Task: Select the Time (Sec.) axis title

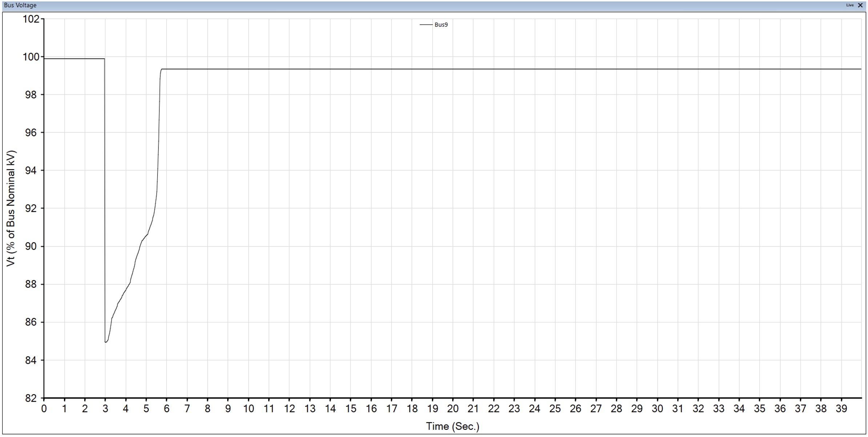Action: 453,426
